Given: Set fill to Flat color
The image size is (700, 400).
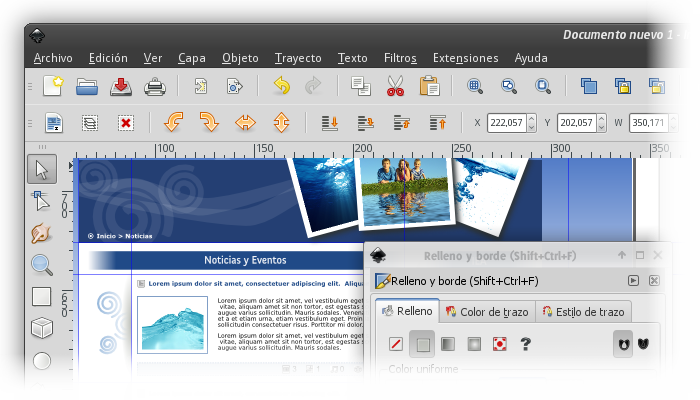Looking at the screenshot, I should tap(422, 344).
